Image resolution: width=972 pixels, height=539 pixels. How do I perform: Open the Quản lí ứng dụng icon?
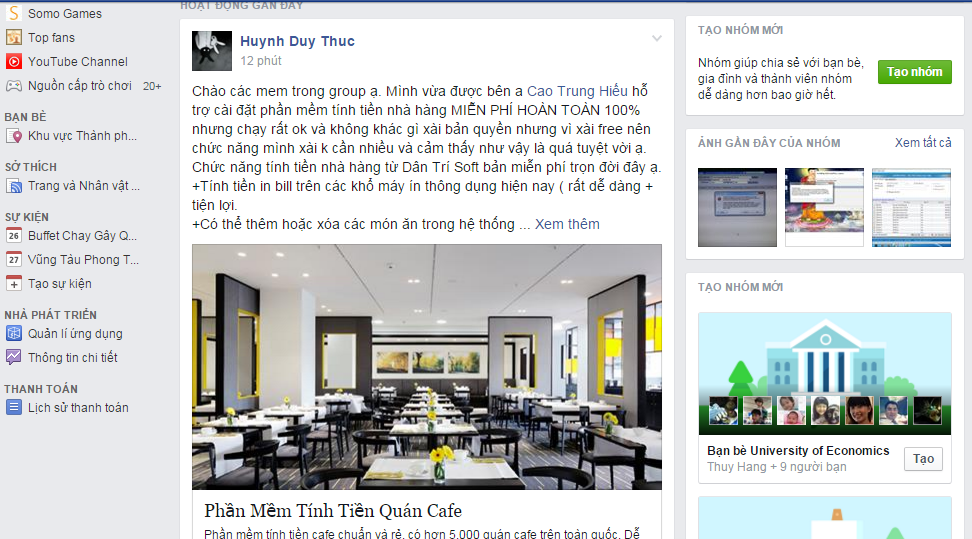[x=14, y=334]
